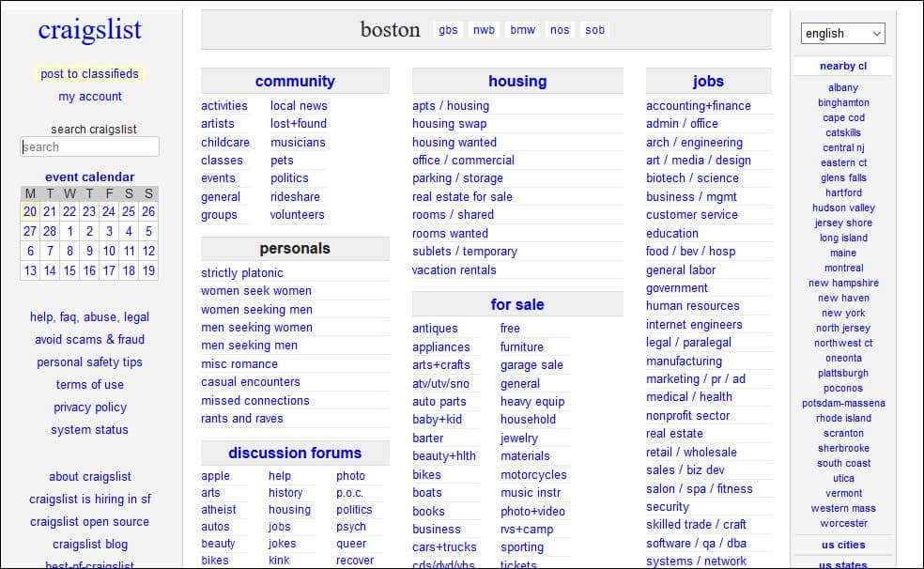This screenshot has height=569, width=924.
Task: Open the jobs section header
Action: click(x=708, y=82)
